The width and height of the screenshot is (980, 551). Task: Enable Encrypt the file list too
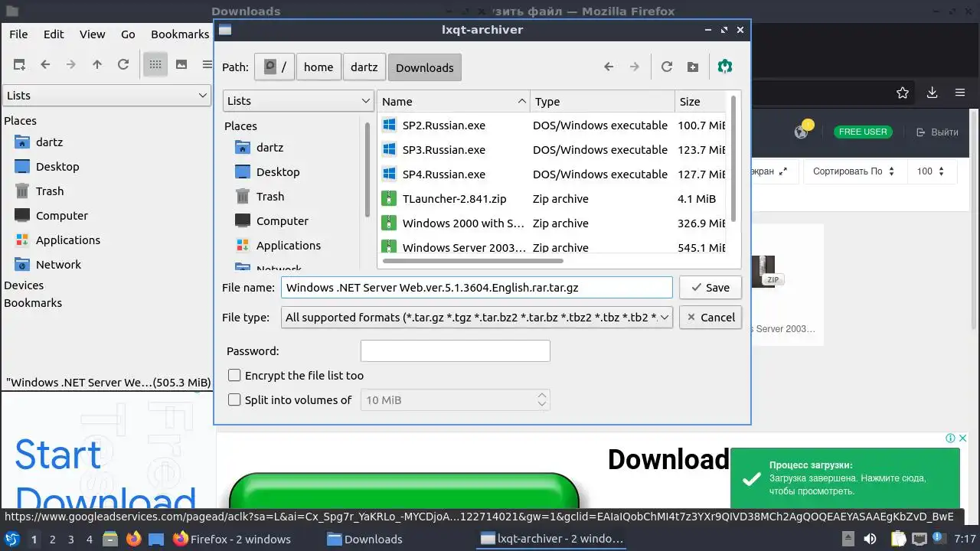pos(235,376)
